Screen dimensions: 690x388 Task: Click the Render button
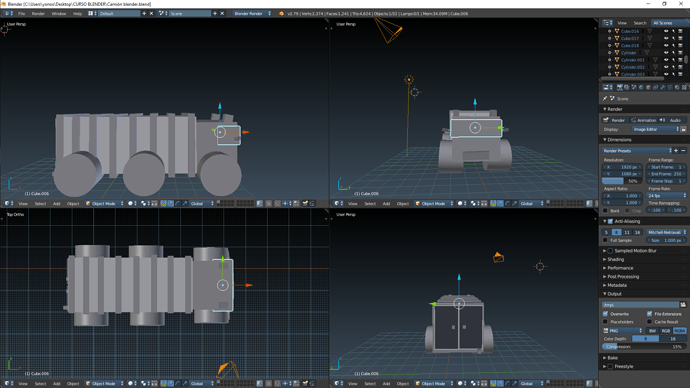(x=615, y=120)
